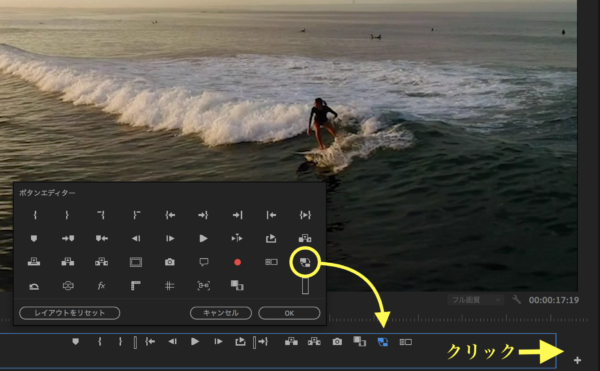Image resolution: width=600 pixels, height=371 pixels.
Task: Step forward one frame on monitor toolbar
Action: click(218, 341)
